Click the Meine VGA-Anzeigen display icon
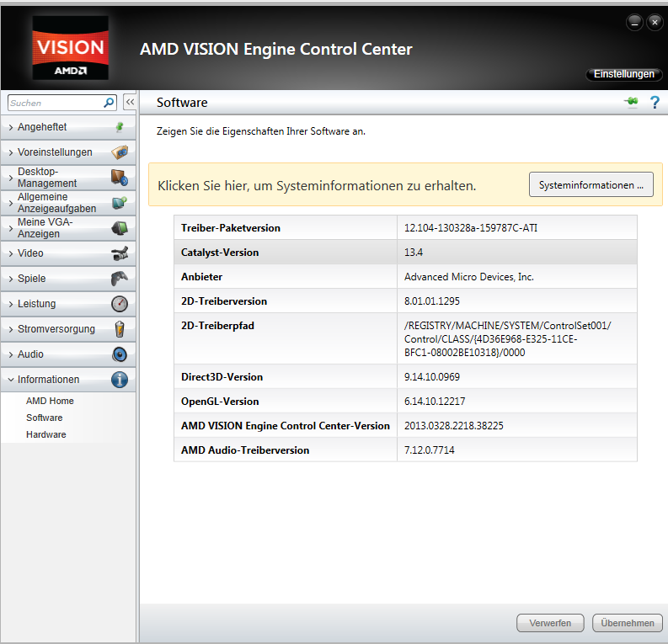 coord(120,228)
